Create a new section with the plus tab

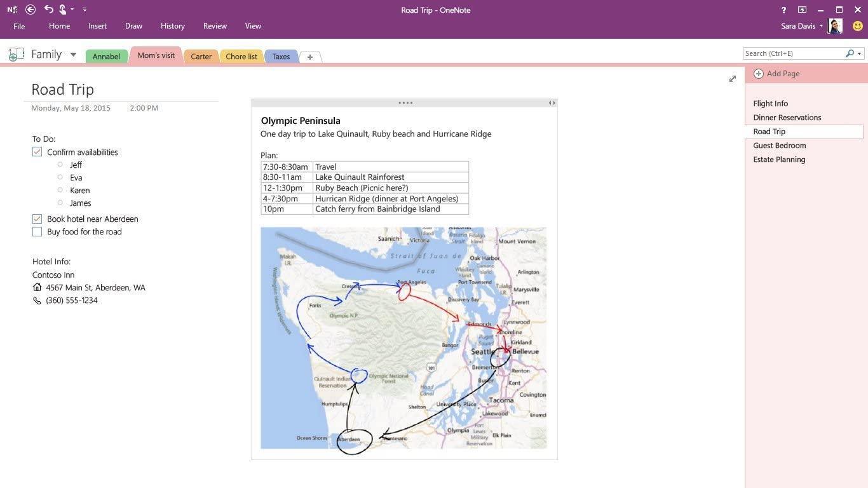tap(309, 57)
